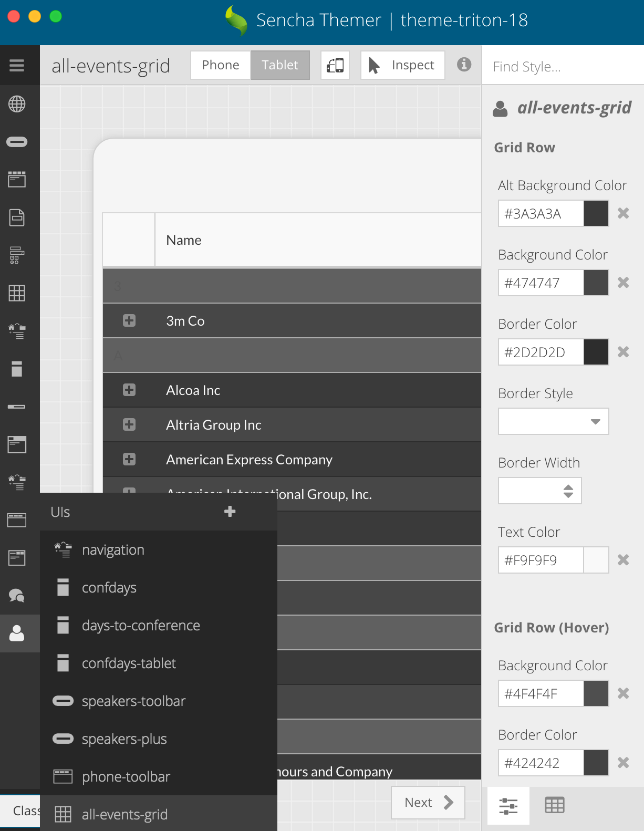Switch preview to Tablet
Viewport: 644px width, 831px height.
280,65
